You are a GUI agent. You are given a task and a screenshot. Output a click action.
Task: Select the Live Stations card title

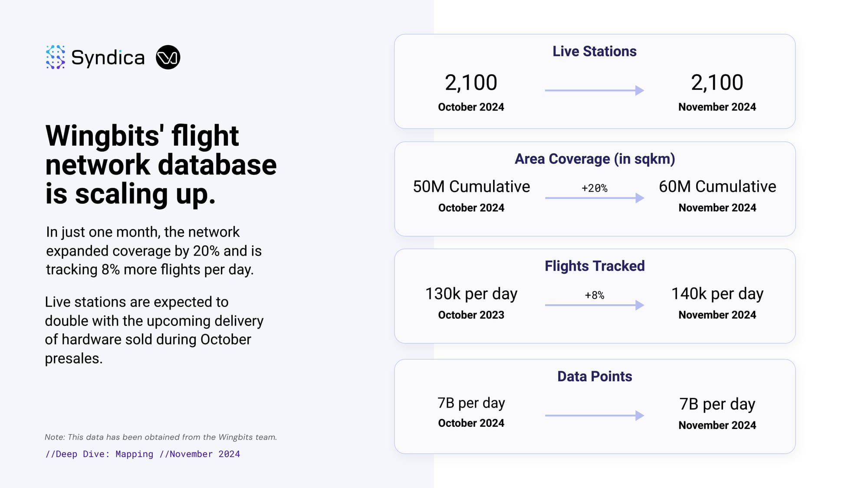(x=594, y=51)
